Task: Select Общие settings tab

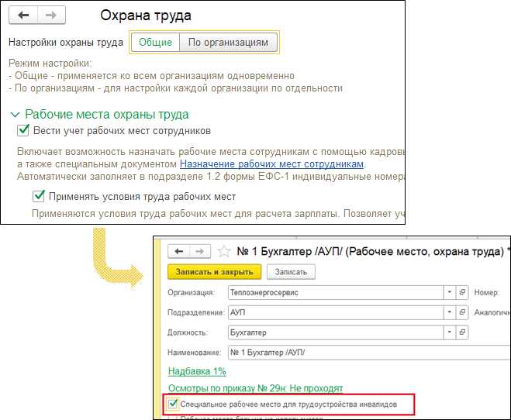Action: click(155, 43)
